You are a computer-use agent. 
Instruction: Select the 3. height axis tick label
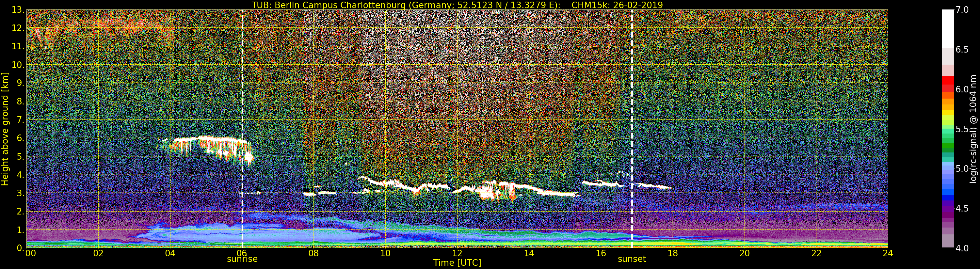[x=21, y=193]
